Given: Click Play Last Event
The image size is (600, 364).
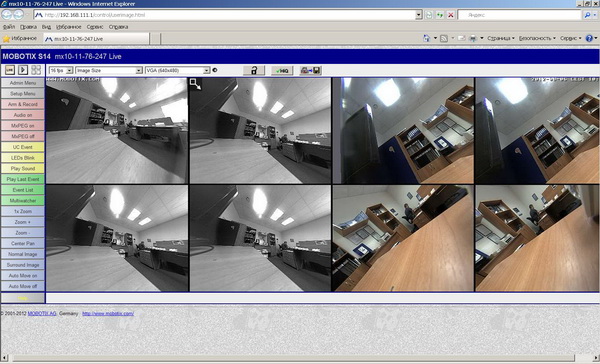Looking at the screenshot, I should [23, 179].
